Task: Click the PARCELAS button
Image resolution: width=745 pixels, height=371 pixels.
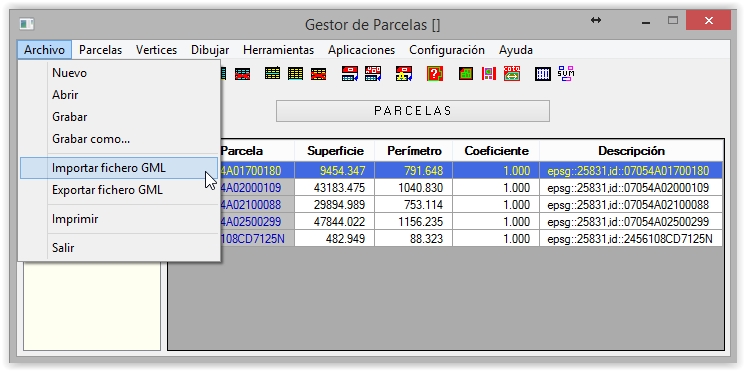Action: [x=412, y=111]
